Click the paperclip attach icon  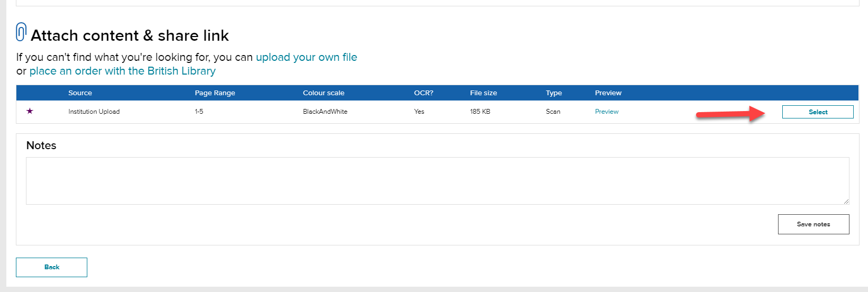21,32
